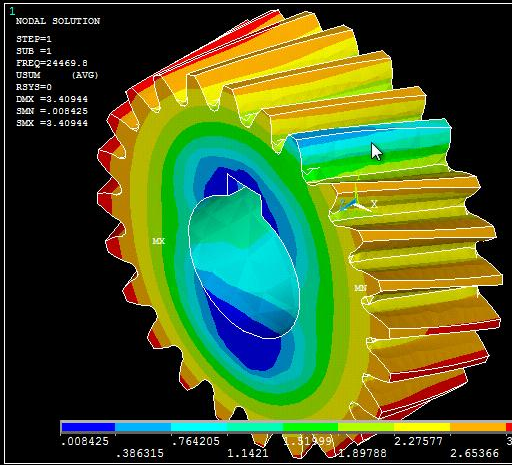The height and width of the screenshot is (465, 512).
Task: Click the .386315 legend value
Action: point(140,453)
